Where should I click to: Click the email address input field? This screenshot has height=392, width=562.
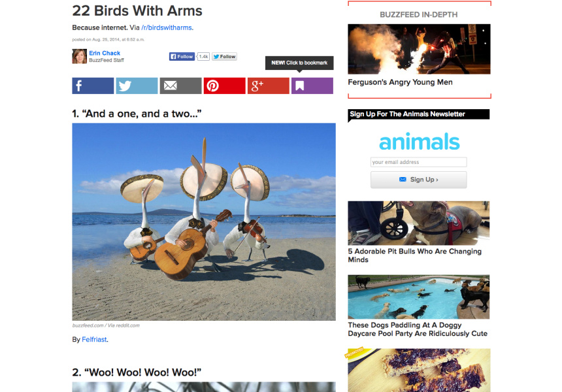(419, 162)
